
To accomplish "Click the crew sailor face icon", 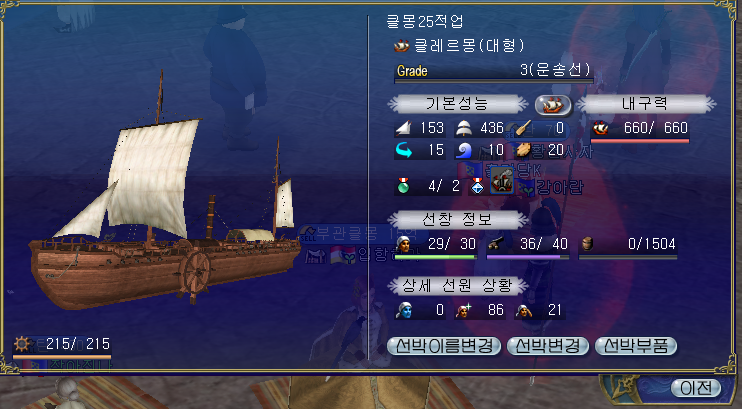I will pyautogui.click(x=404, y=244).
